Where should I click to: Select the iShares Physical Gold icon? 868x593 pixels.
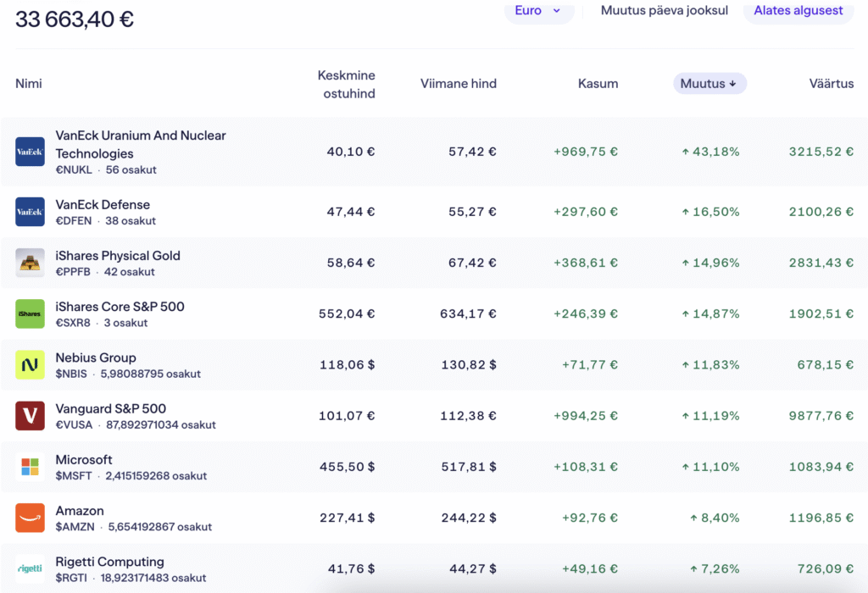pos(30,263)
